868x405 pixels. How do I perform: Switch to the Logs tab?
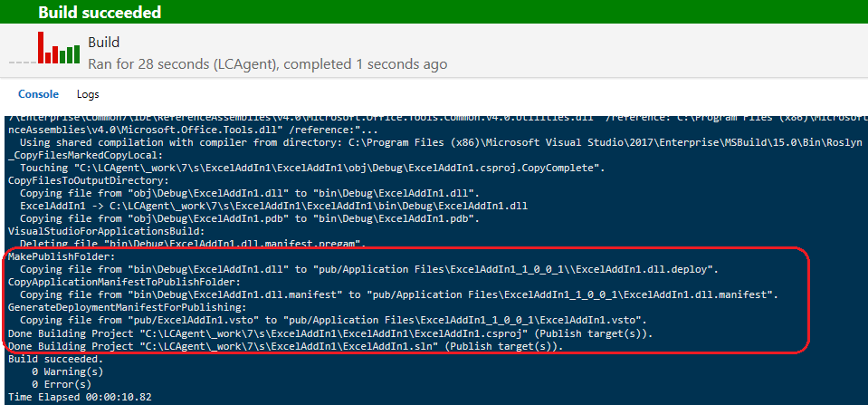tap(88, 94)
